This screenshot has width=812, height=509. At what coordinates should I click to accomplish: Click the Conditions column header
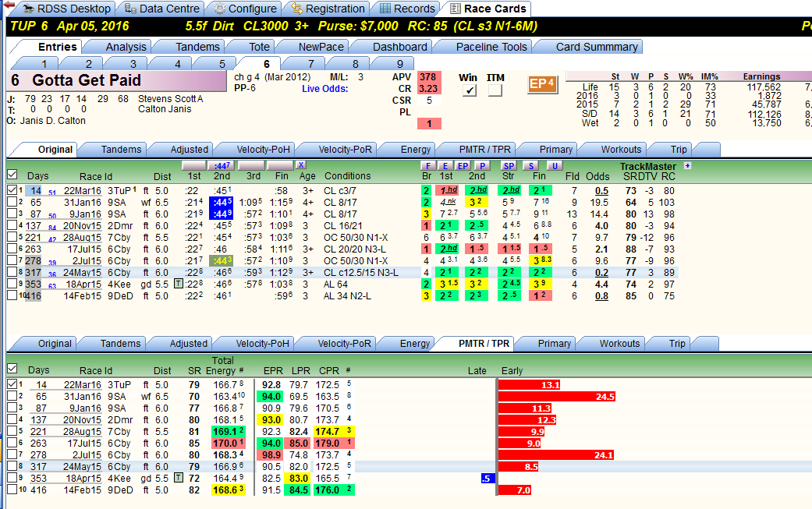pyautogui.click(x=347, y=176)
